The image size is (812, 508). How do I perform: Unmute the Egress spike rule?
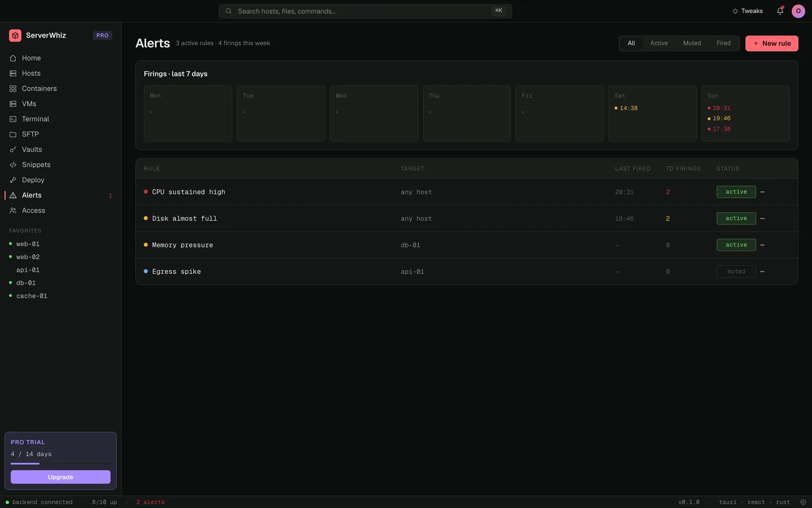coord(736,271)
